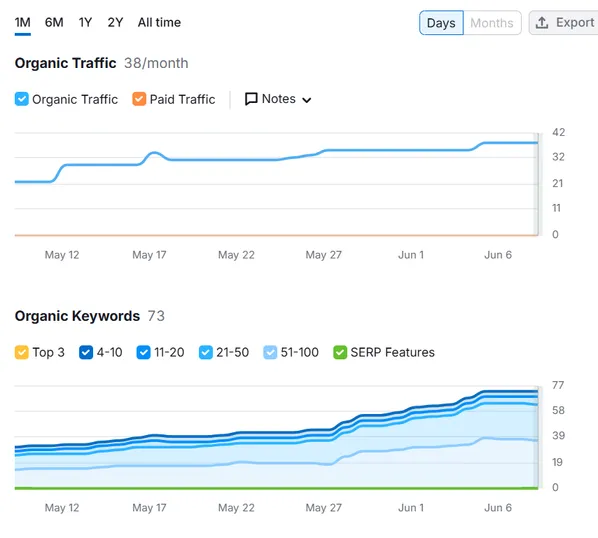Toggle the 21-50 keywords checkbox

(206, 352)
